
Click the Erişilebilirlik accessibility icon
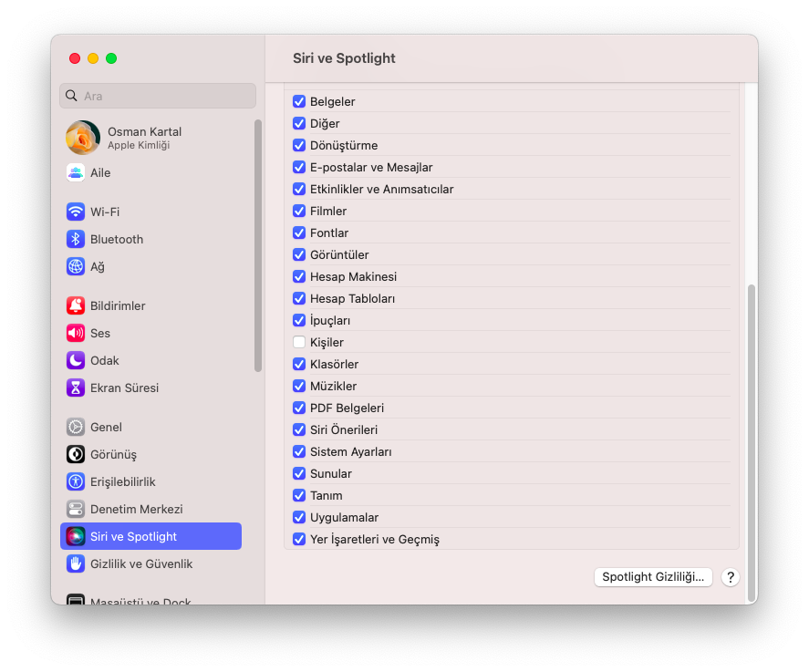(76, 481)
